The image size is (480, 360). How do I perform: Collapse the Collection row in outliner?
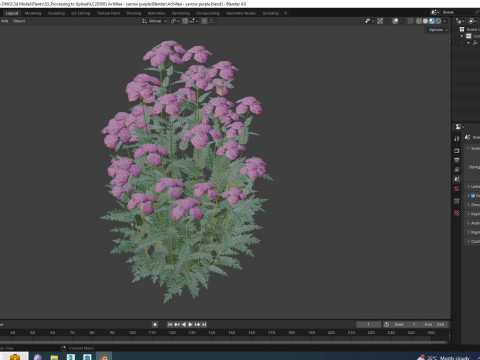pyautogui.click(x=462, y=36)
